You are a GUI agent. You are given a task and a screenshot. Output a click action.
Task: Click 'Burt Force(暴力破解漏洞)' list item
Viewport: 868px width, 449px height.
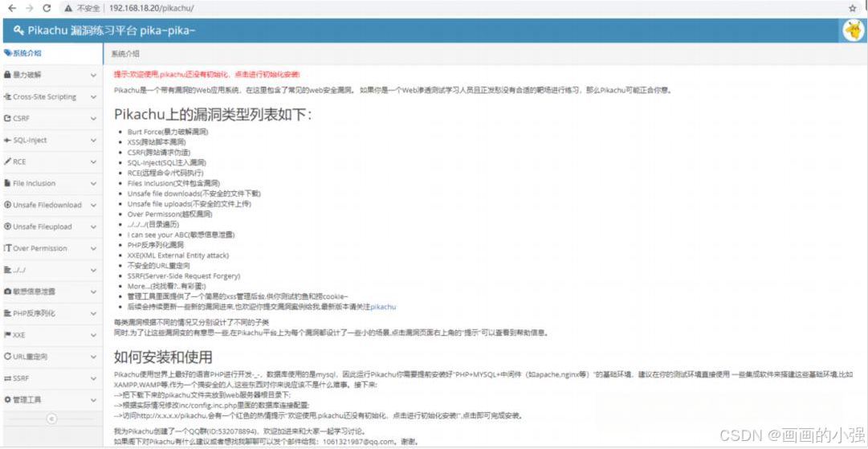[168, 132]
